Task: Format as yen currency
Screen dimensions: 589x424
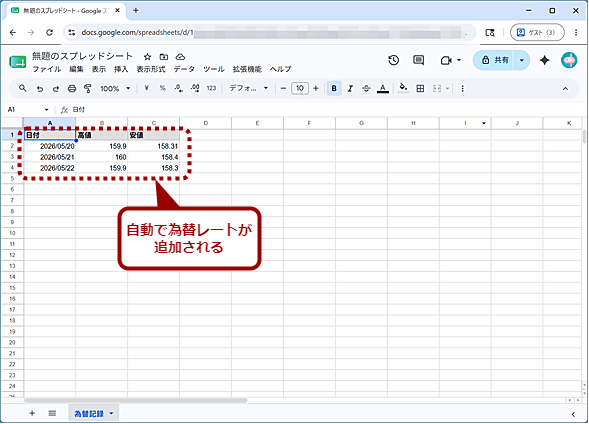Action: point(146,88)
